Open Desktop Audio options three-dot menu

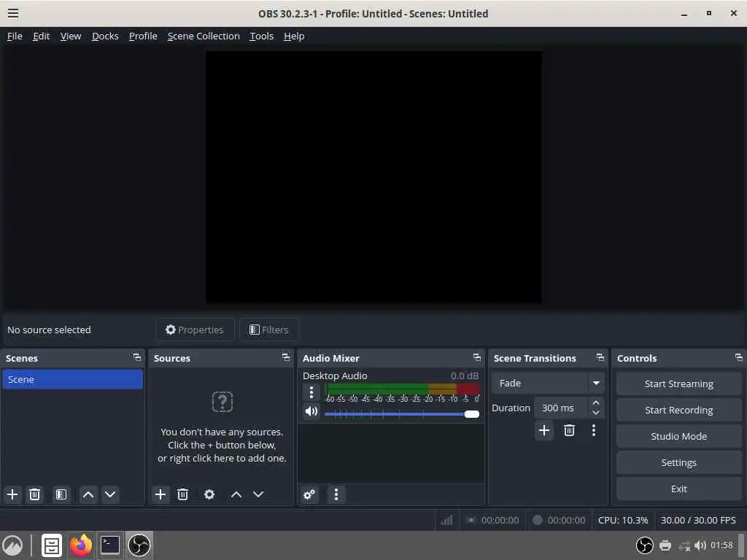coord(311,392)
